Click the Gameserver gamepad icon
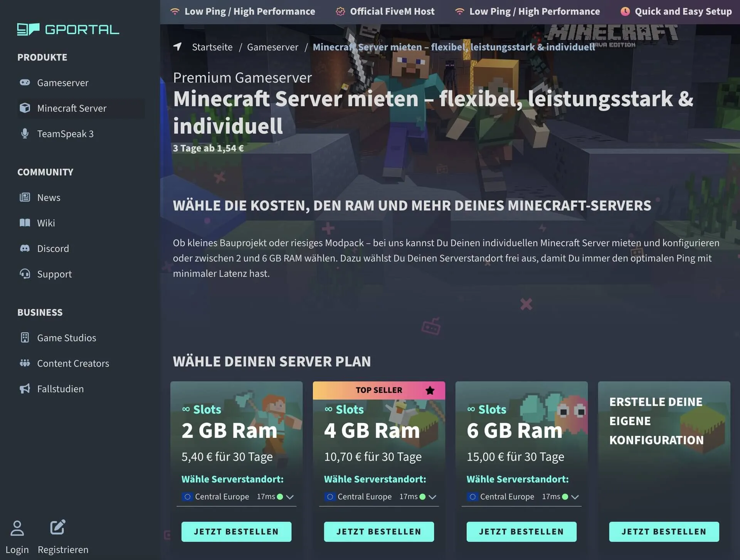The height and width of the screenshot is (560, 740). pyautogui.click(x=25, y=82)
